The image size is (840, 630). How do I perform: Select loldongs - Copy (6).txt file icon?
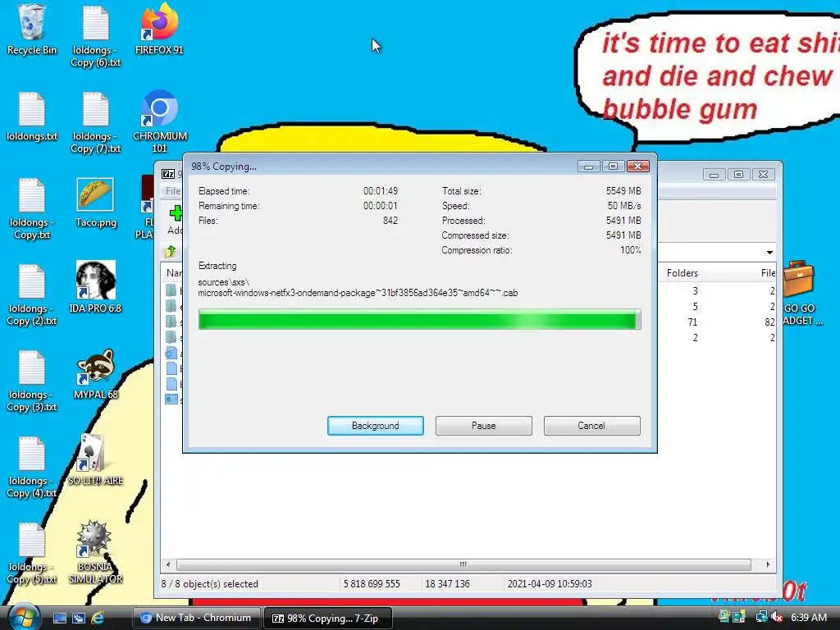pyautogui.click(x=96, y=36)
